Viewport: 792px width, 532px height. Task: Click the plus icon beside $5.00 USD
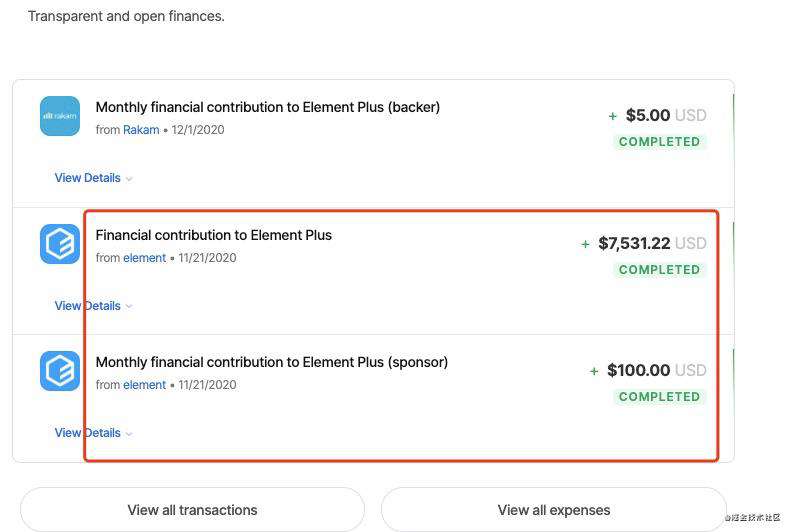pos(613,116)
